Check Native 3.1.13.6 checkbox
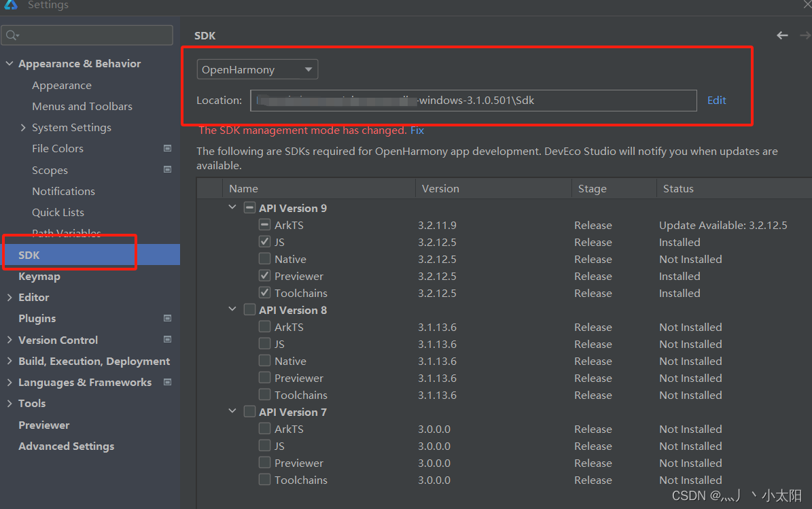 [264, 360]
